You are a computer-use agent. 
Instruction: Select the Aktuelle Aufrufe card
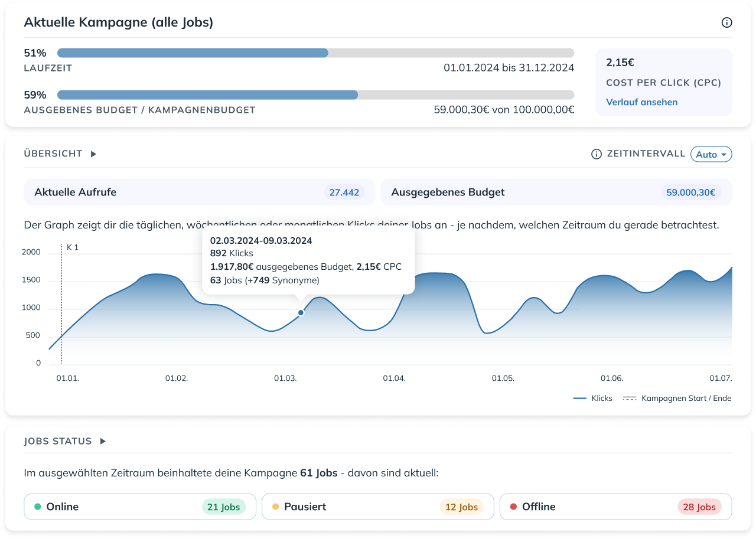(199, 192)
